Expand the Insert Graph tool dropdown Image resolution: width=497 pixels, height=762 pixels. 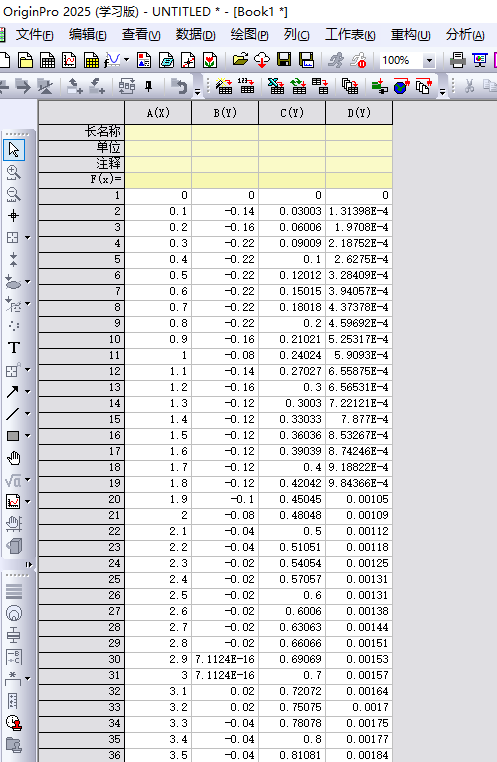point(27,502)
